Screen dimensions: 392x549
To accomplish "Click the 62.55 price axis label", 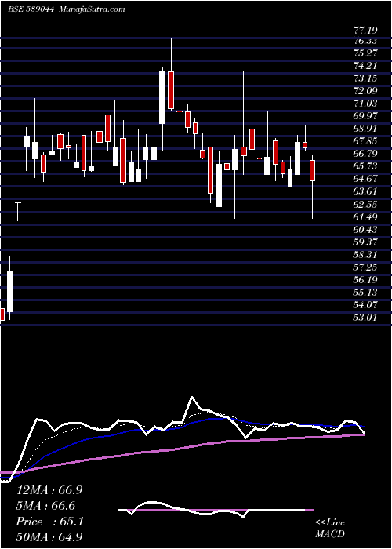I will point(365,205).
